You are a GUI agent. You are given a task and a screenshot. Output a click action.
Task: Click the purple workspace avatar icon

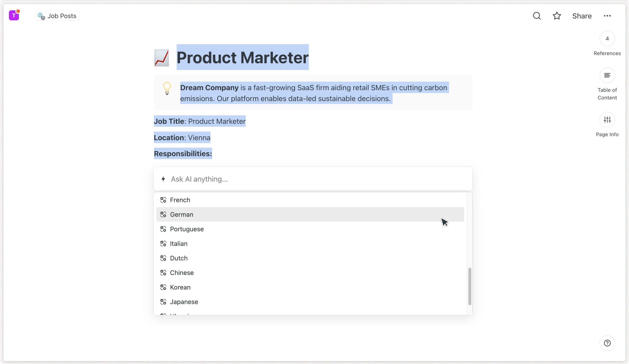point(14,15)
